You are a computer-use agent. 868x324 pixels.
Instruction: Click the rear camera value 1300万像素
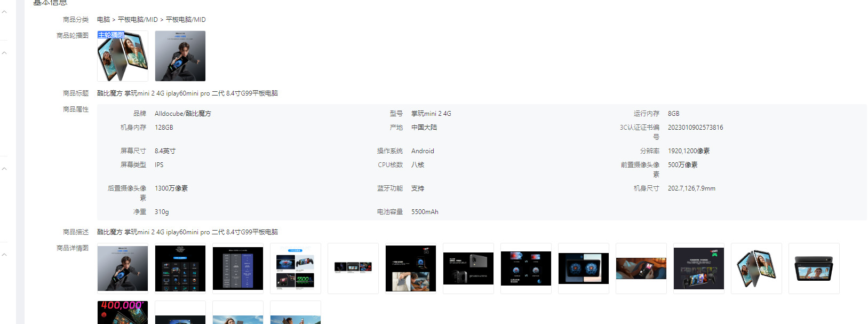(x=171, y=188)
